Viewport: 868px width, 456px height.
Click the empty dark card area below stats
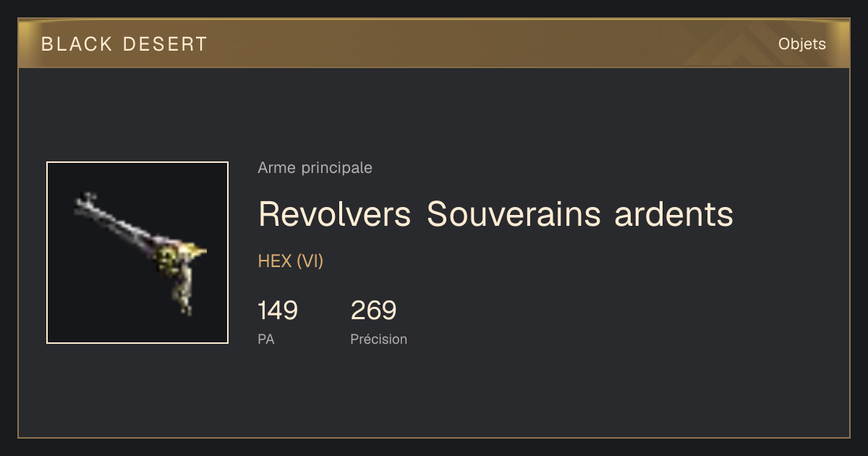click(434, 394)
